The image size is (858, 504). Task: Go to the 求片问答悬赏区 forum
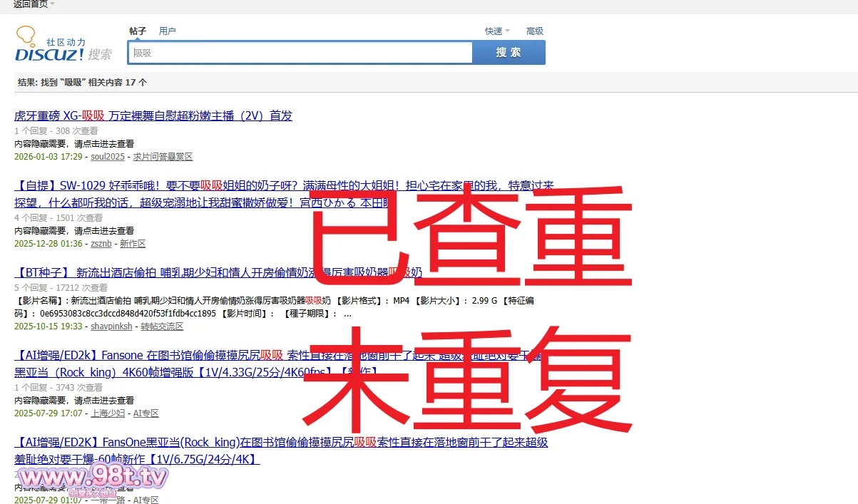click(163, 157)
